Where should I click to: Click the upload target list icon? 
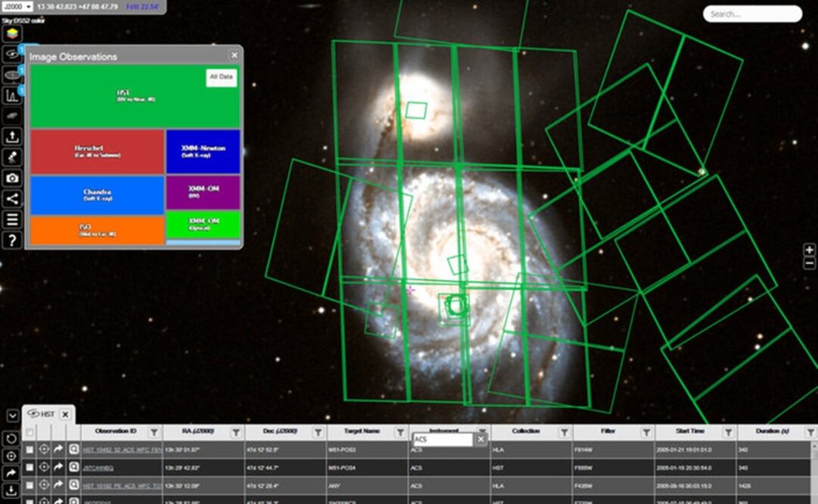(x=12, y=137)
